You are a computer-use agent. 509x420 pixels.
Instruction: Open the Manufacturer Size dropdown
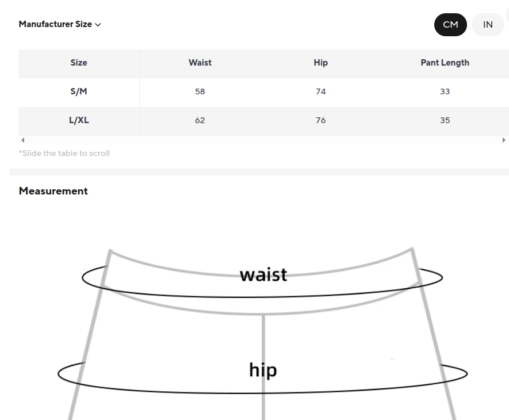(x=60, y=24)
